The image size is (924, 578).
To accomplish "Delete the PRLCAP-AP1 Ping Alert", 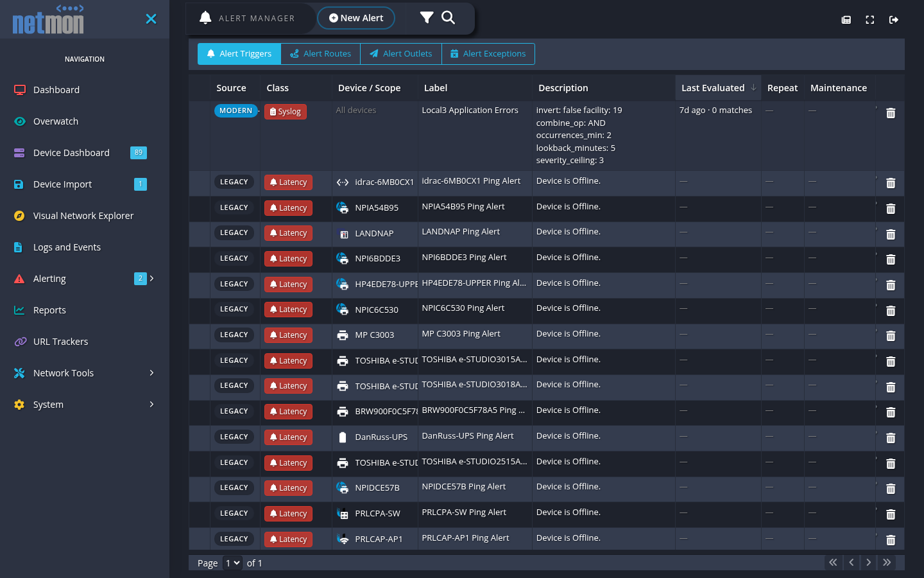I will click(891, 540).
